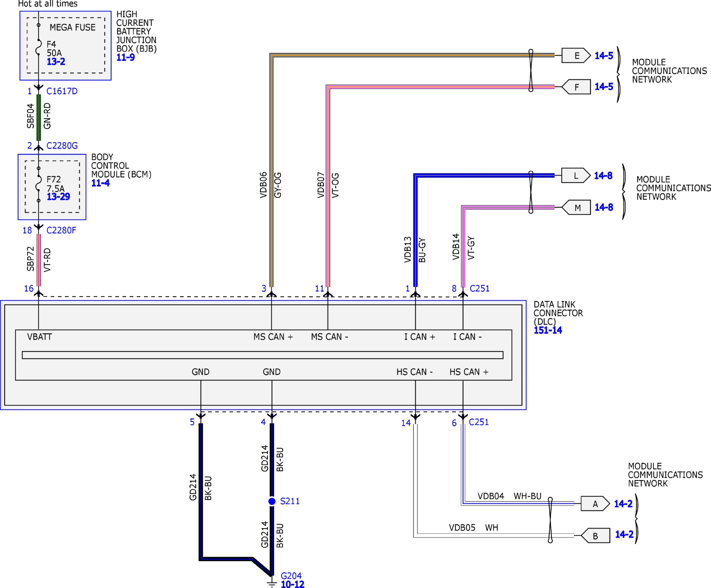The height and width of the screenshot is (588, 711).
Task: Click the E arrow connector symbol
Action: (x=576, y=55)
